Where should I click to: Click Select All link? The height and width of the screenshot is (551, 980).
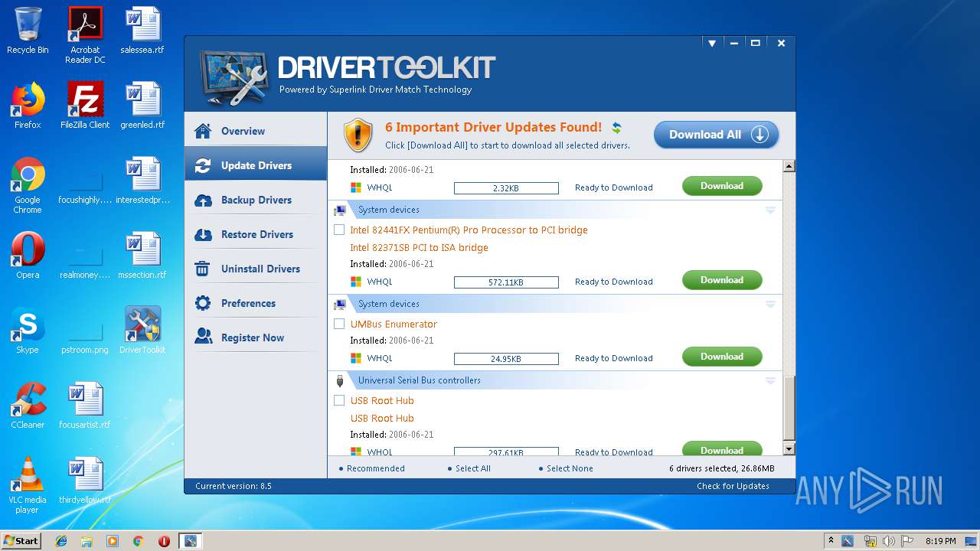472,468
